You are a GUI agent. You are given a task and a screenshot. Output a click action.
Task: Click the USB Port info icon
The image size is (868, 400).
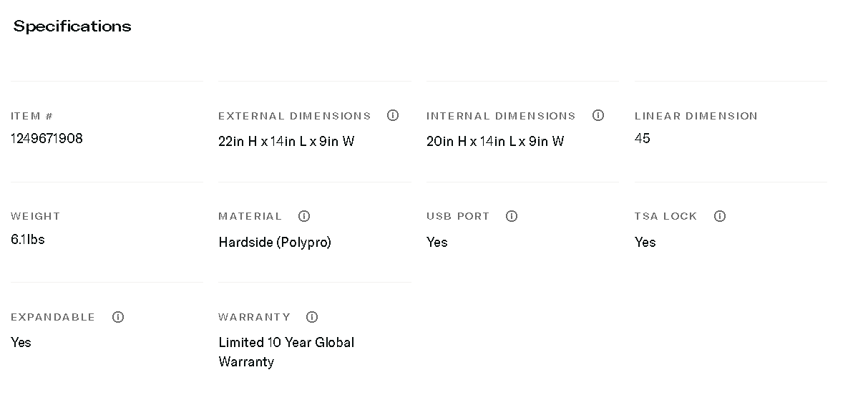pyautogui.click(x=512, y=216)
